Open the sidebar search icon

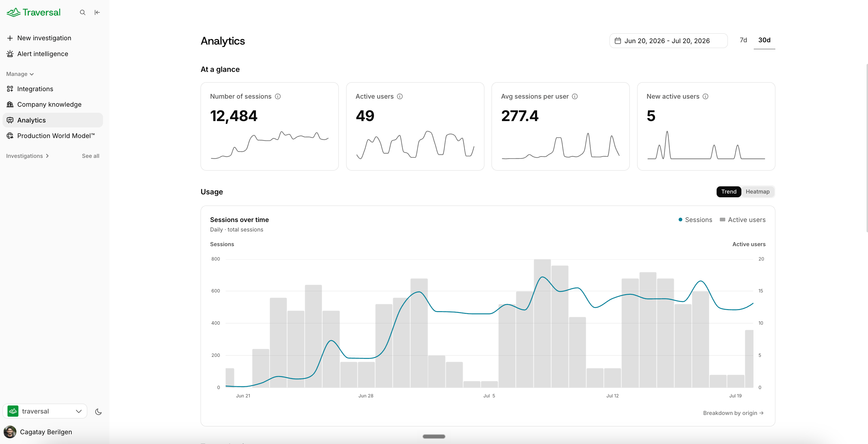(83, 12)
